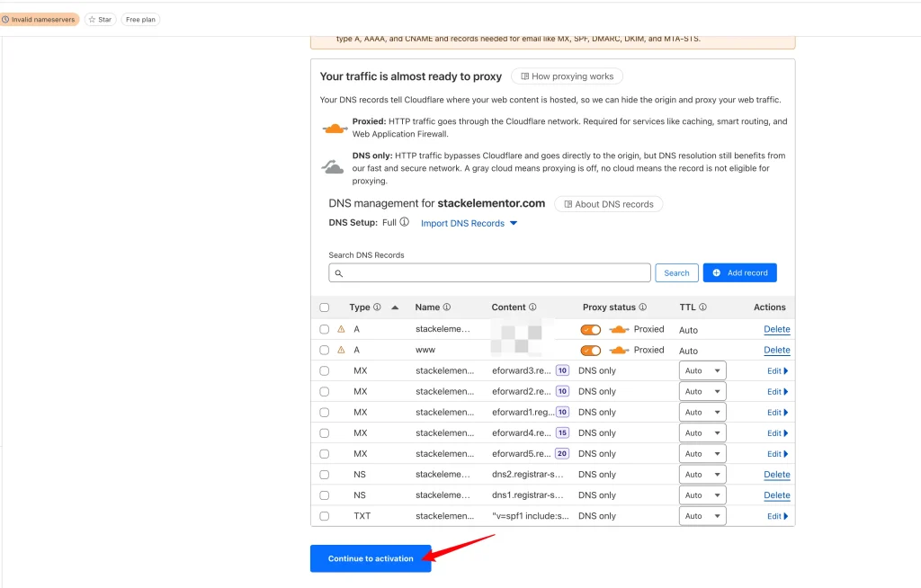
Task: Click priority 20 badge on eforward5 record
Action: [562, 453]
